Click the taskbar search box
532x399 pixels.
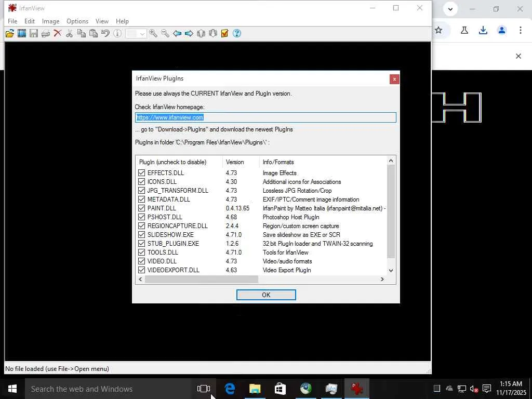[108, 389]
